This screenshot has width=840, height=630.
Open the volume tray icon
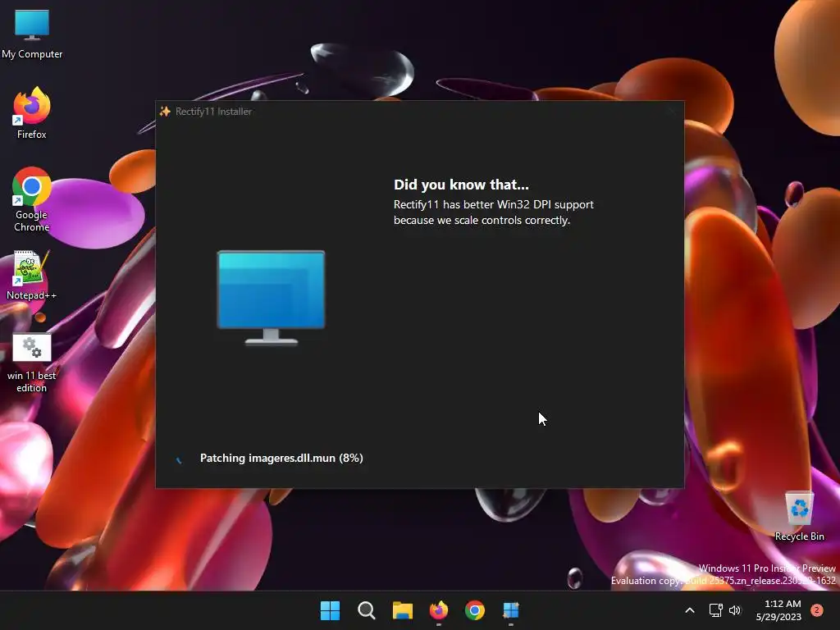[735, 610]
